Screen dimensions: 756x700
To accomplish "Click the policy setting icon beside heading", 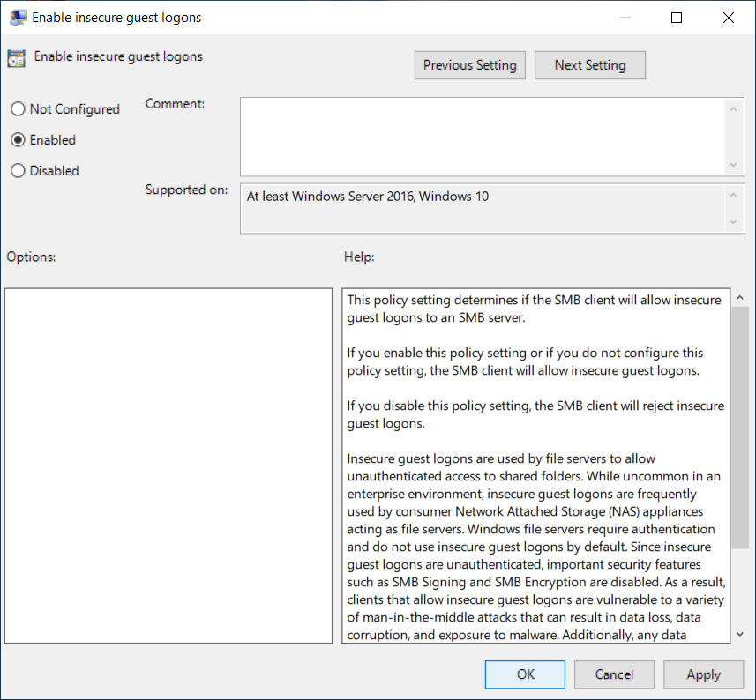I will tap(16, 58).
